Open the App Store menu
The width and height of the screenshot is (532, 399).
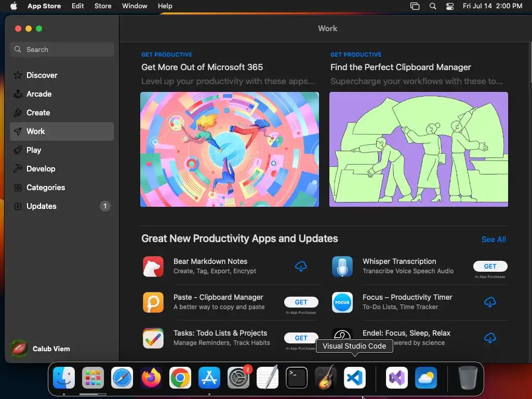pos(44,6)
